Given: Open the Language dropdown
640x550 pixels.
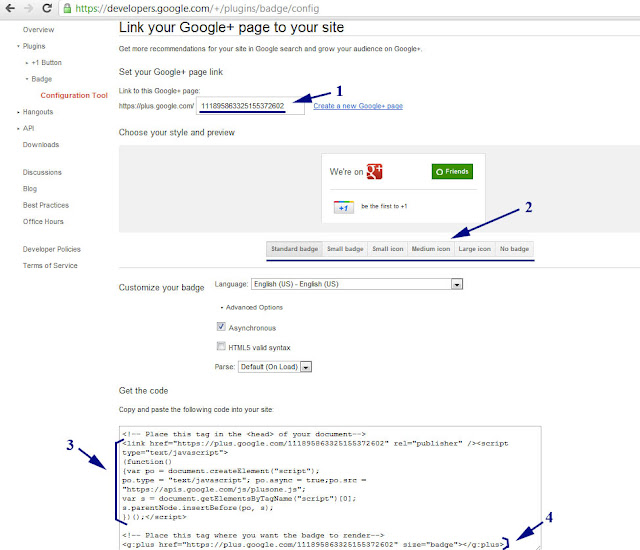Looking at the screenshot, I should click(357, 284).
